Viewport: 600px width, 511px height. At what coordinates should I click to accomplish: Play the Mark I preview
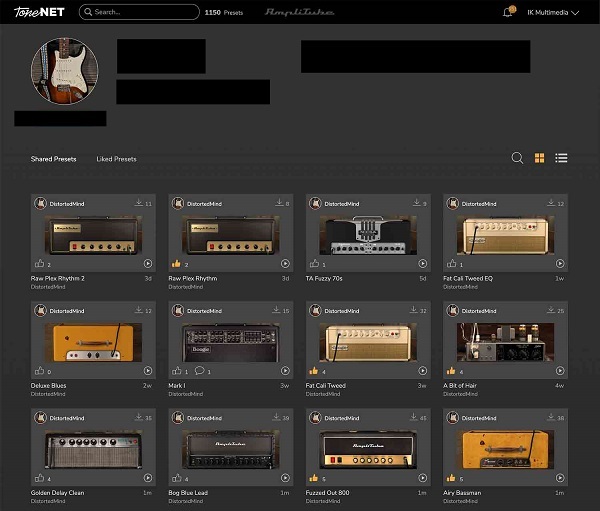[x=285, y=371]
